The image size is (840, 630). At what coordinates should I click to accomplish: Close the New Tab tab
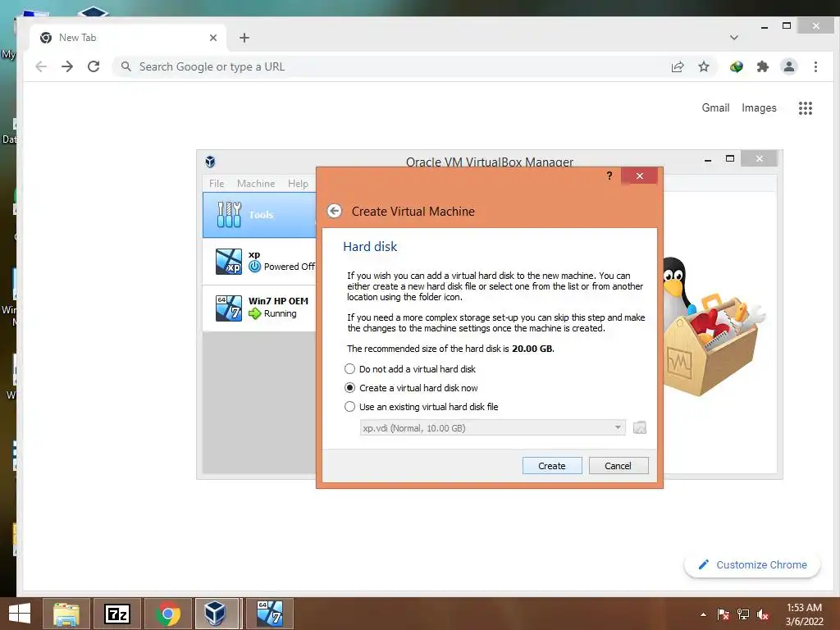point(213,38)
